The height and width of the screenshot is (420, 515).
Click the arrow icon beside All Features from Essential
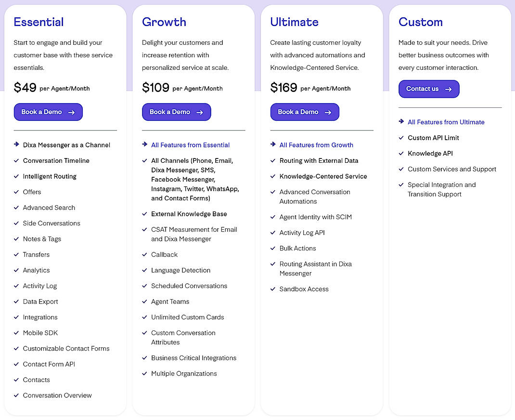click(145, 145)
